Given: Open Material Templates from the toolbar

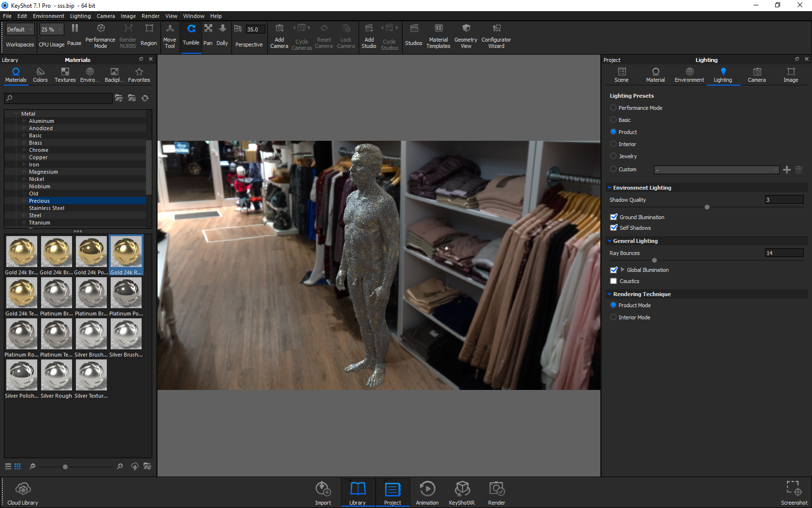Looking at the screenshot, I should point(438,29).
